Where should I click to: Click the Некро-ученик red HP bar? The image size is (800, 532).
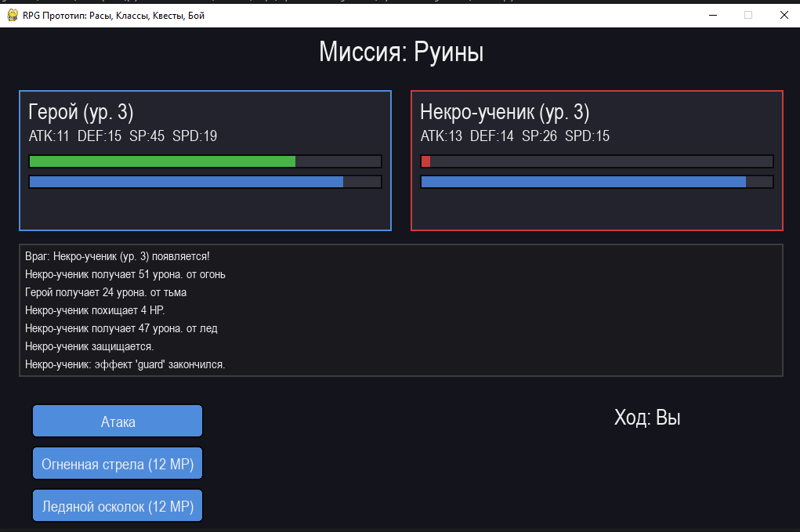pos(426,161)
